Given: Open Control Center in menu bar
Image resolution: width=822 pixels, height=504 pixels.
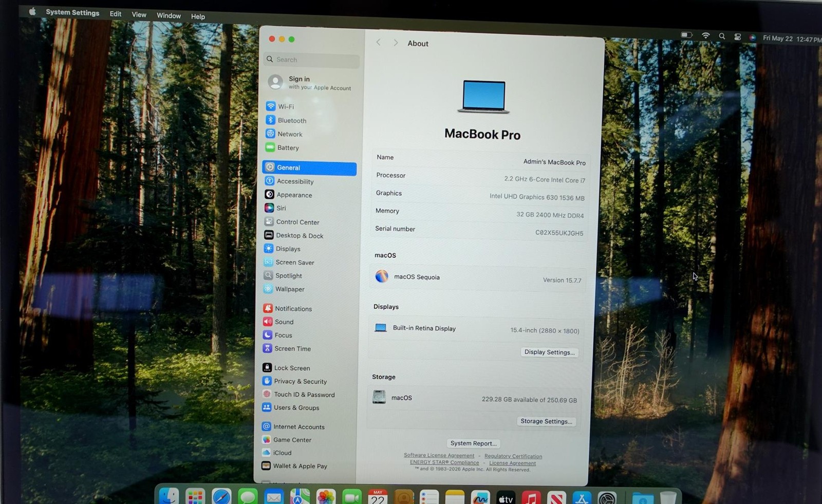Looking at the screenshot, I should click(x=737, y=36).
